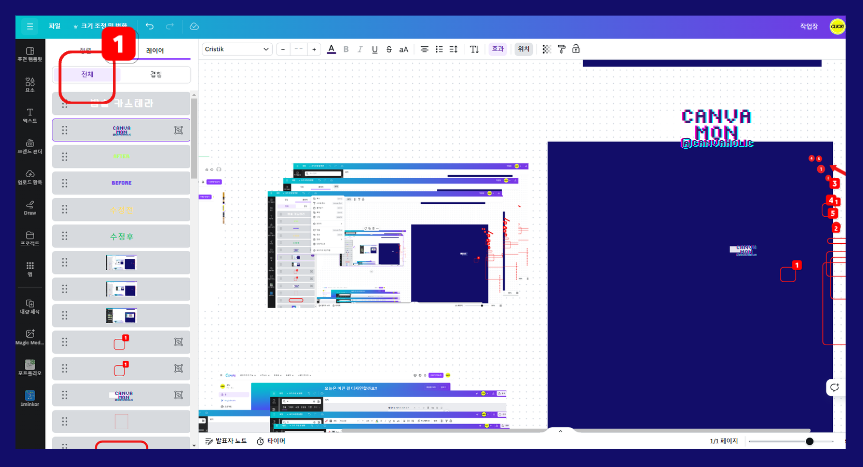The width and height of the screenshot is (863, 467).
Task: Select the 전체 (All) layers filter
Action: (87, 74)
